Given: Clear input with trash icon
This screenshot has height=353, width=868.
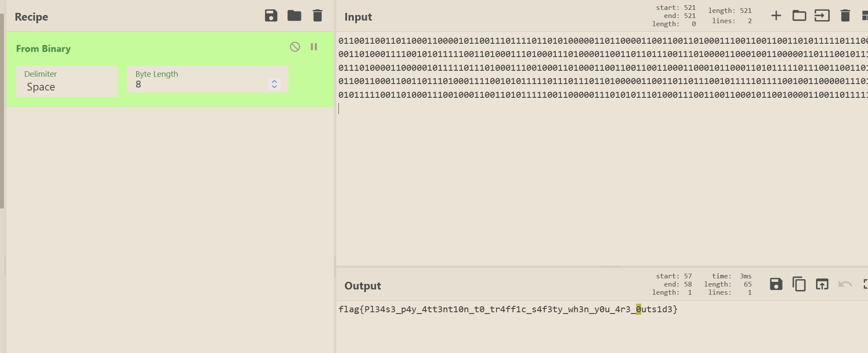Looking at the screenshot, I should 845,16.
